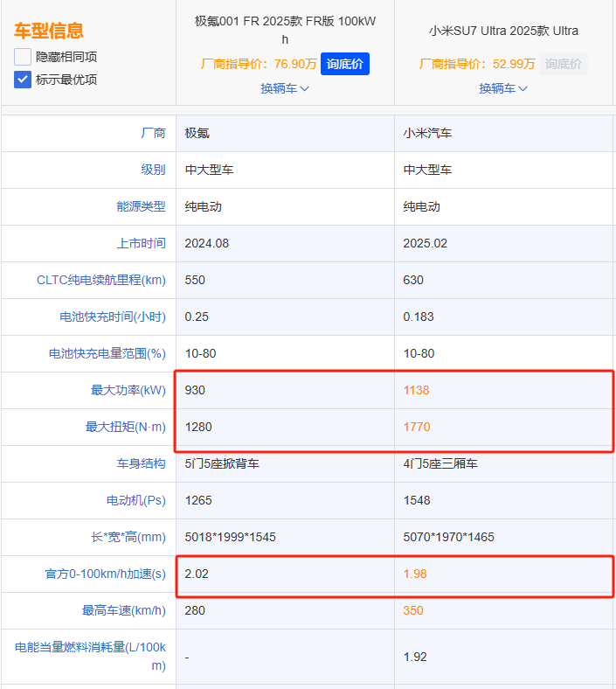Select the 550 range value
The image size is (616, 689).
(195, 280)
